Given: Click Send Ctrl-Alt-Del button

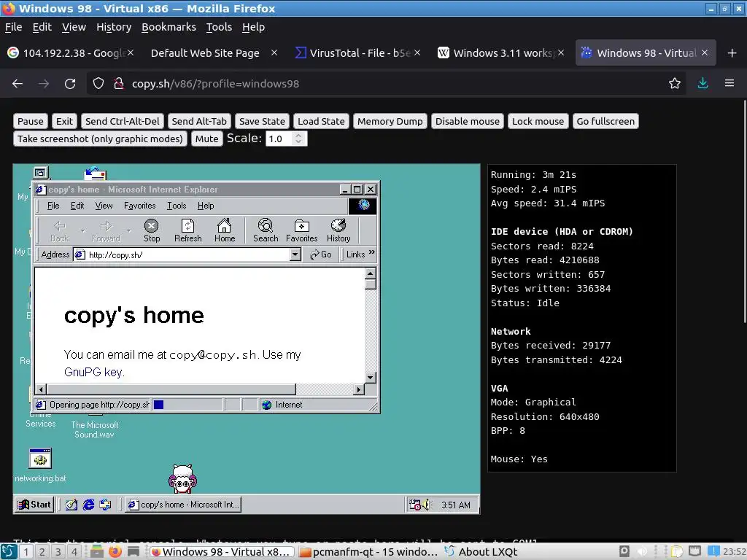Looking at the screenshot, I should (x=123, y=122).
